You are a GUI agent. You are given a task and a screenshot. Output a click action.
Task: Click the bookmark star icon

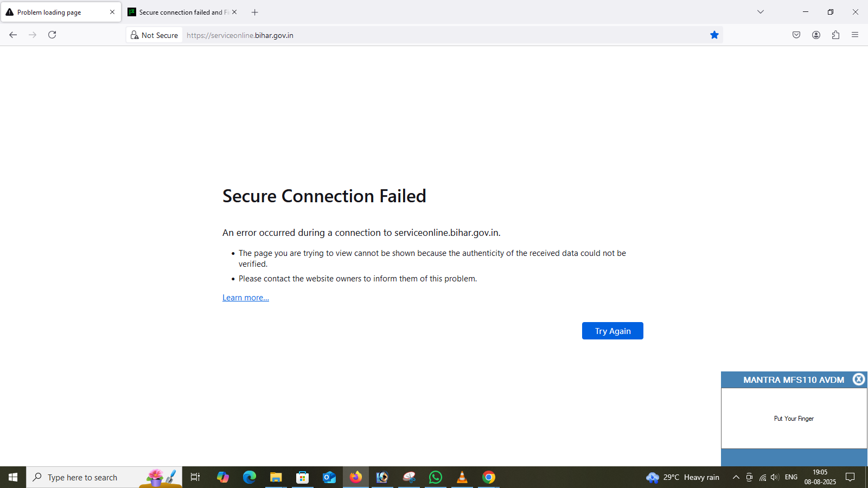pos(714,35)
